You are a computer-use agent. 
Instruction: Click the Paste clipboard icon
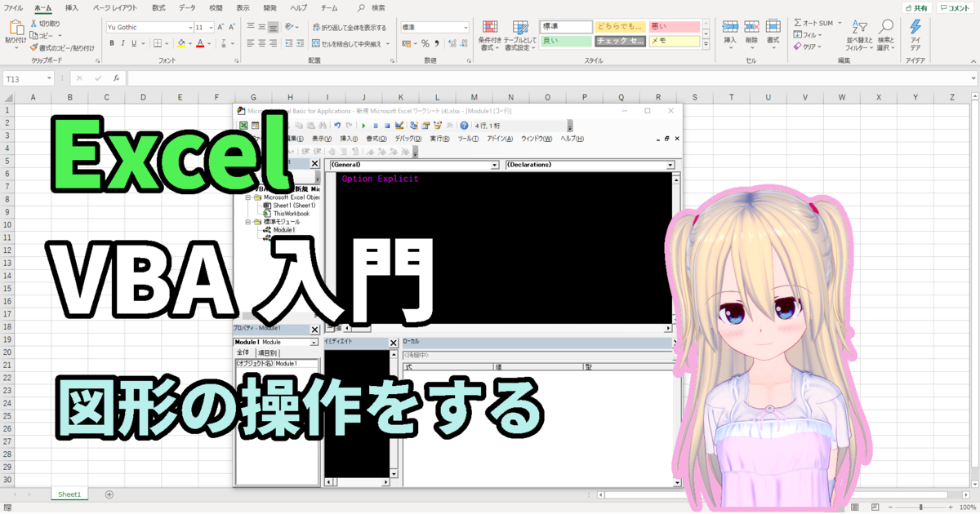click(x=16, y=29)
